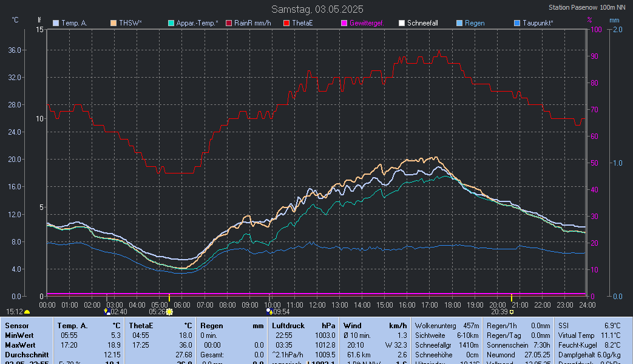Click the 'SSI' value '6.9°C'
This screenshot has width=633, height=364.
tap(612, 326)
